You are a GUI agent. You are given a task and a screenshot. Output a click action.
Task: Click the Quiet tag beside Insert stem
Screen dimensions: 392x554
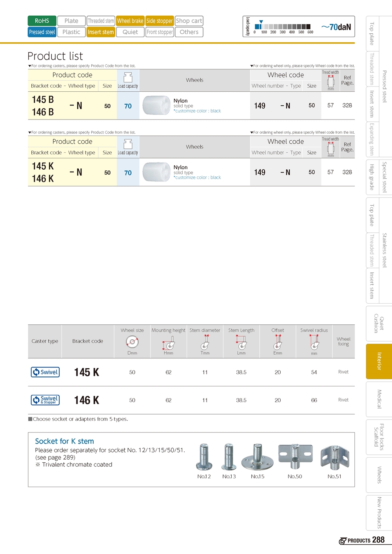click(130, 32)
